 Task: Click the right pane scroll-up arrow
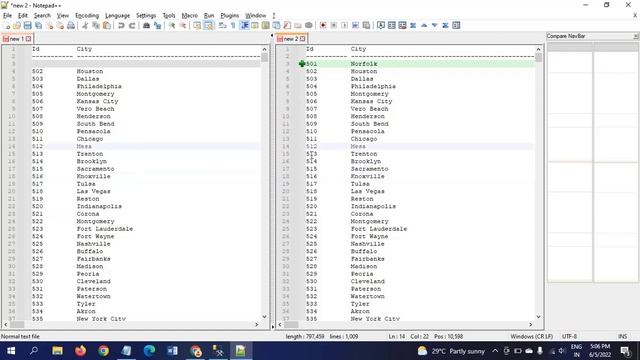point(538,49)
